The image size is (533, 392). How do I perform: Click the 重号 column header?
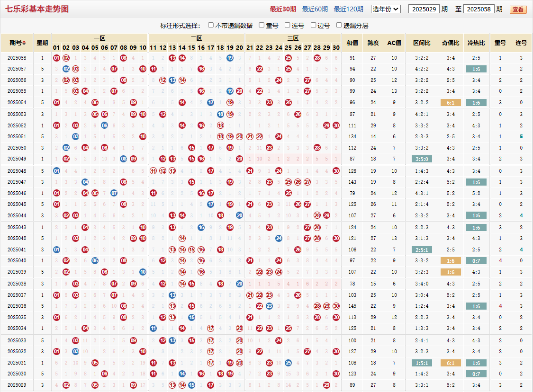500,43
